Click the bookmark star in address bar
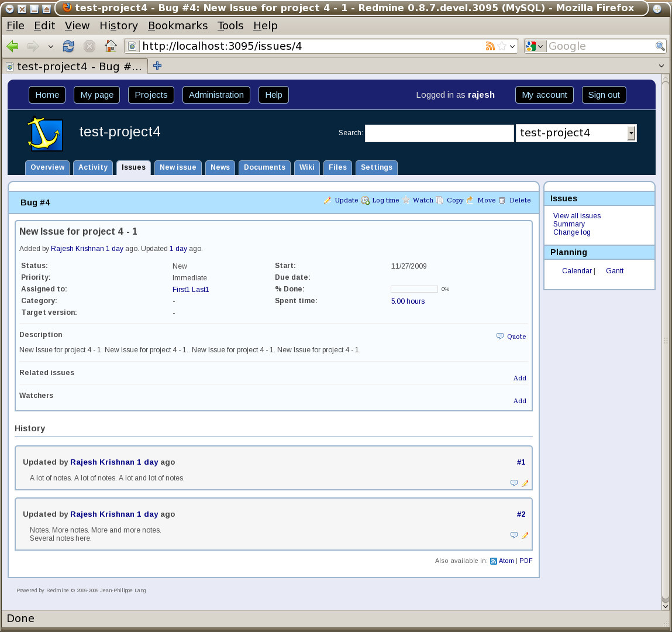The height and width of the screenshot is (632, 672). pos(502,46)
